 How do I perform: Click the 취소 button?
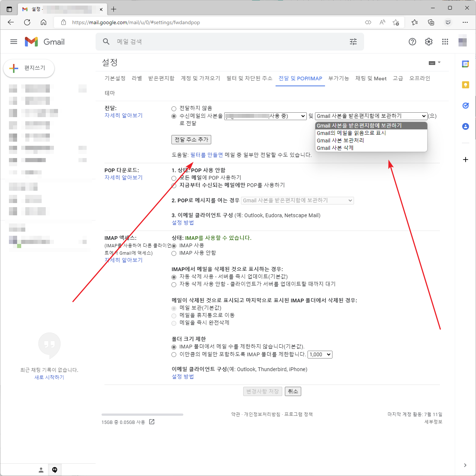pos(293,391)
